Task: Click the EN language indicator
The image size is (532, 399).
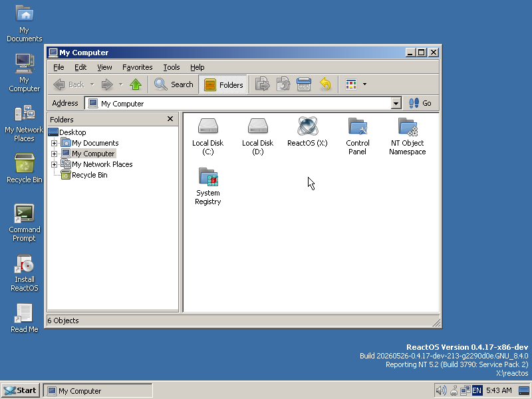Action: (x=477, y=391)
